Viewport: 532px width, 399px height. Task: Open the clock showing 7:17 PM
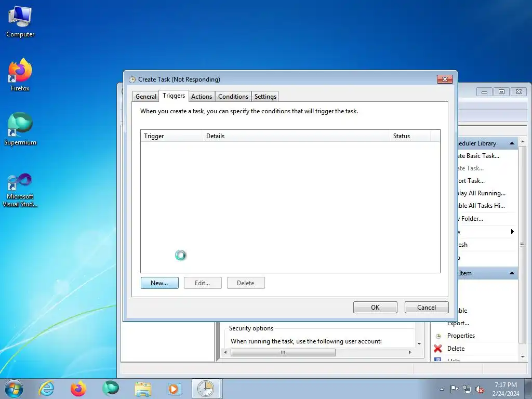[x=506, y=389]
